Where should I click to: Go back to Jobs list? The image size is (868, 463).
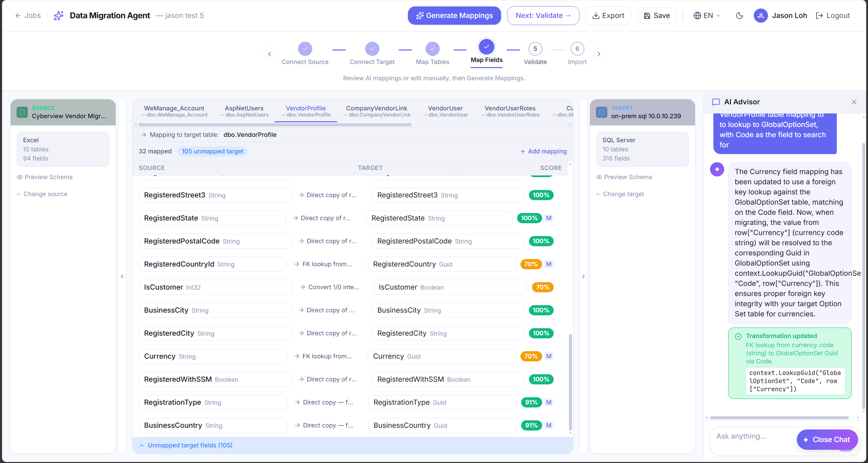pyautogui.click(x=28, y=16)
